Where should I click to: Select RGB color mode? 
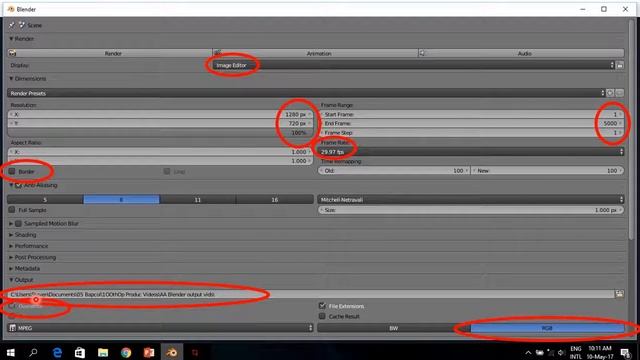click(547, 328)
